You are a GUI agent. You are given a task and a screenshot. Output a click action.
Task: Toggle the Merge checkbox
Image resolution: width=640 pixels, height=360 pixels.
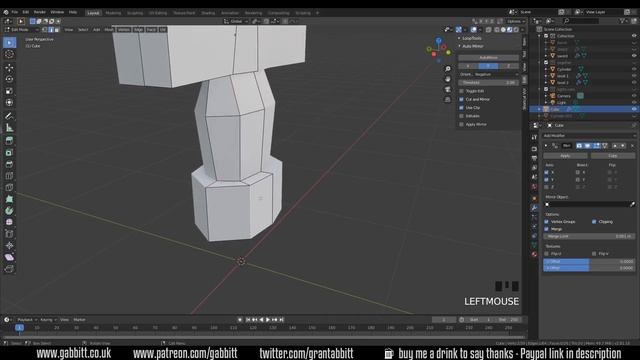tap(547, 229)
